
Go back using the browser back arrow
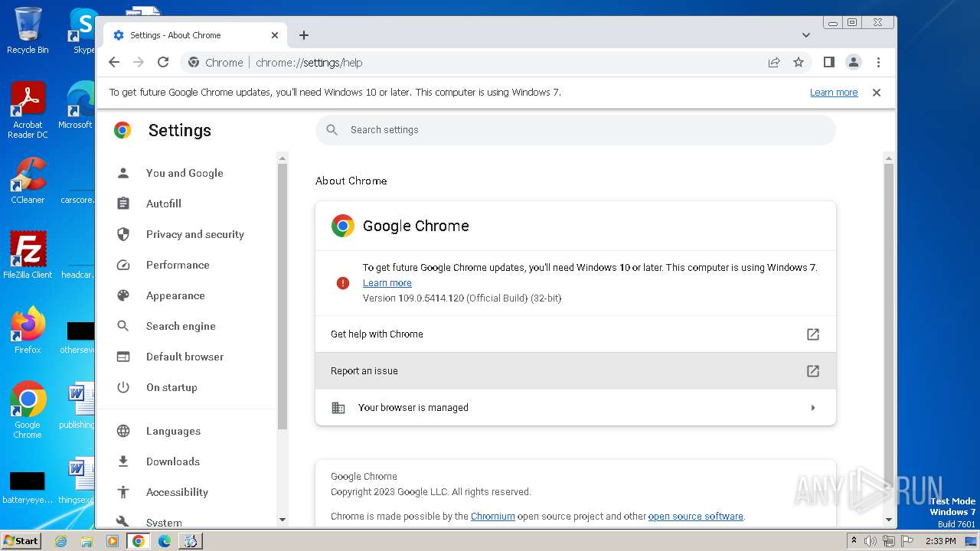[x=114, y=63]
